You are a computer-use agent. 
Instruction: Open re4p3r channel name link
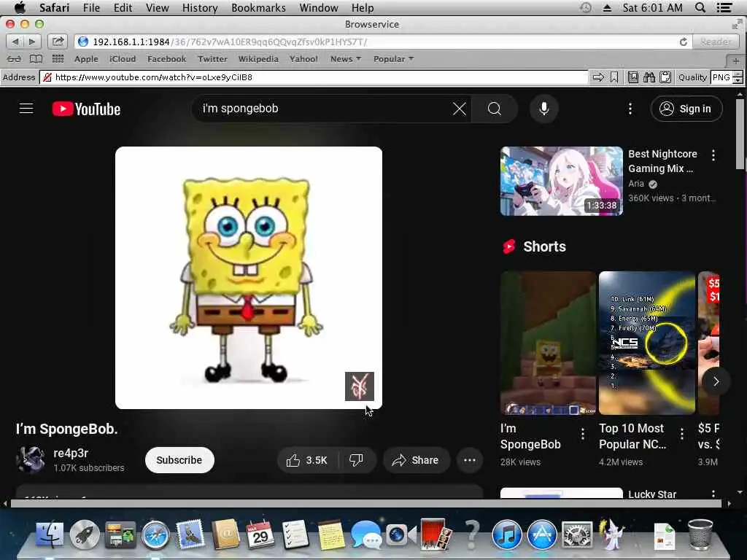click(x=71, y=453)
